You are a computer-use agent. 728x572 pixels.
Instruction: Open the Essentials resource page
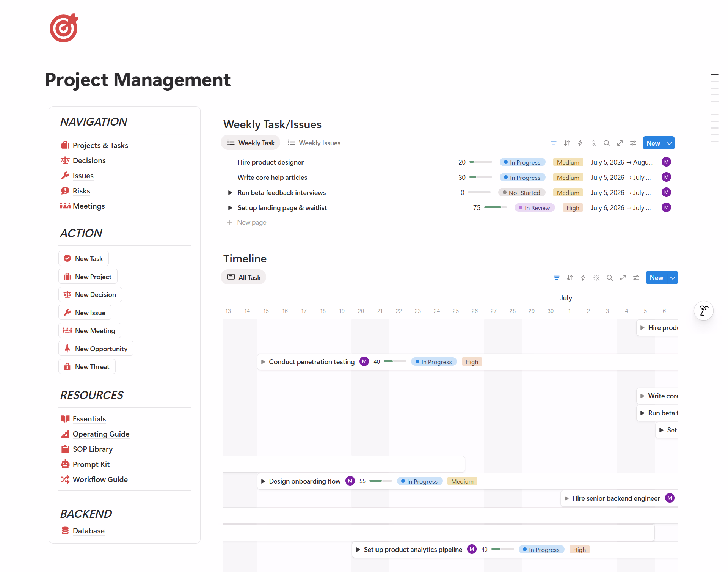pos(89,419)
